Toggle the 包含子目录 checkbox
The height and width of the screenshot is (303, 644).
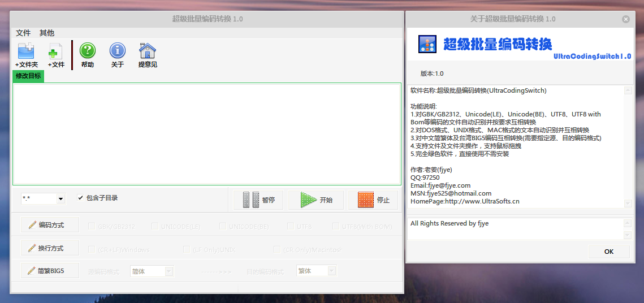(80, 198)
